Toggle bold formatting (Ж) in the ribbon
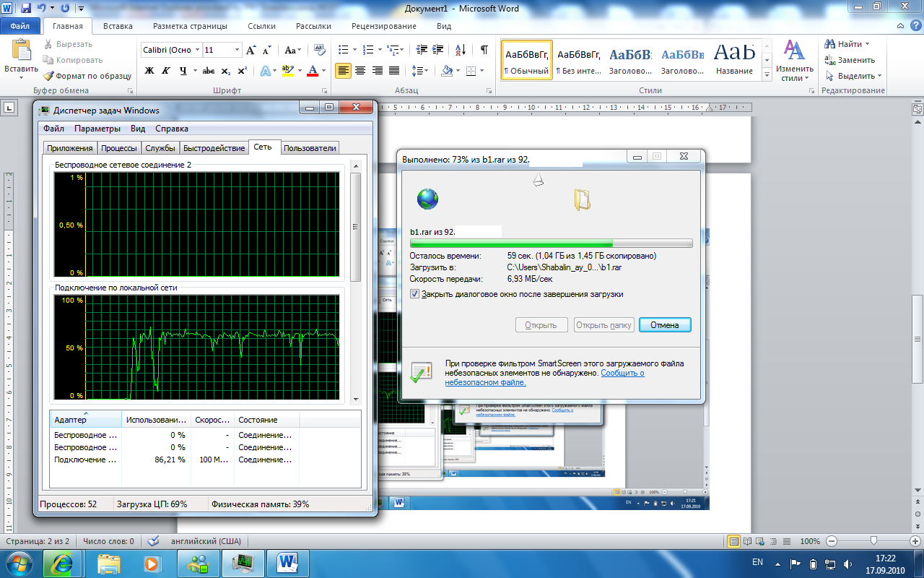Image resolution: width=924 pixels, height=578 pixels. tap(149, 71)
